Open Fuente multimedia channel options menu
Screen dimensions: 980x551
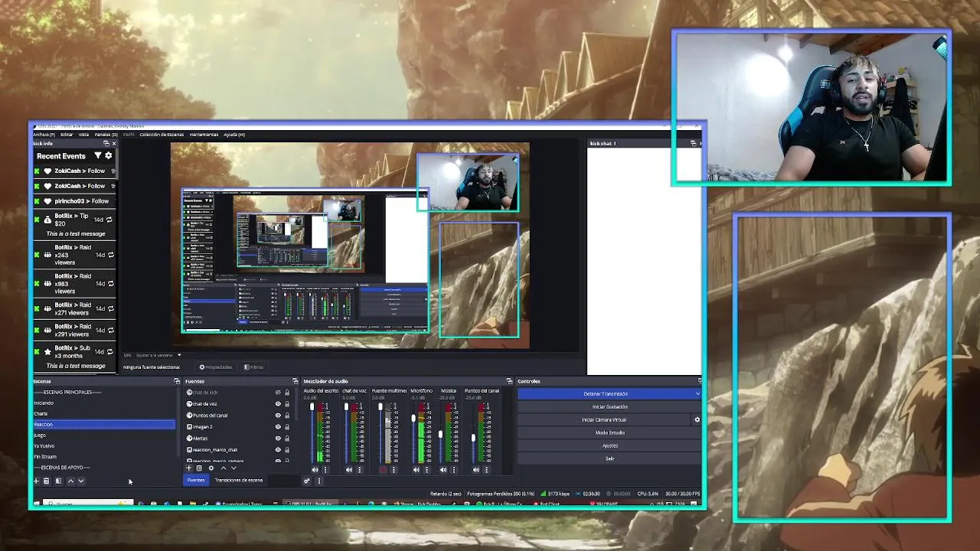[x=394, y=470]
